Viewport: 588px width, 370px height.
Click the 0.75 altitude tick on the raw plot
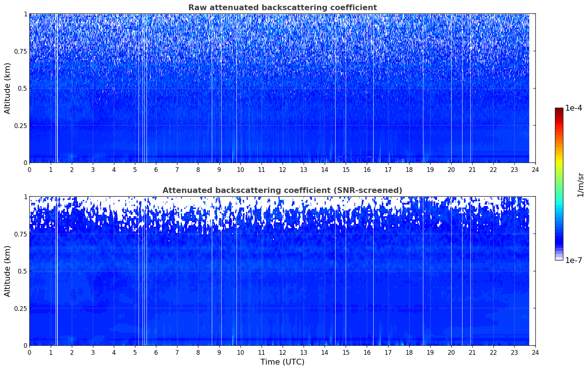pyautogui.click(x=20, y=51)
